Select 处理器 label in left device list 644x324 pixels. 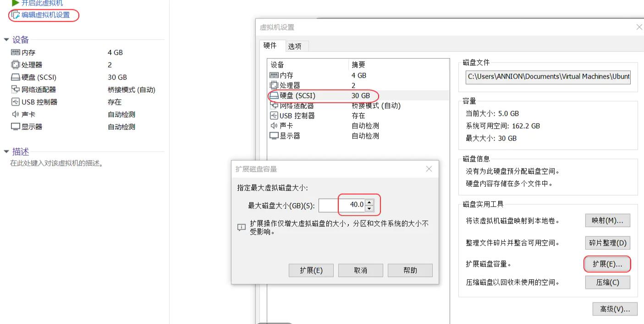(x=32, y=65)
